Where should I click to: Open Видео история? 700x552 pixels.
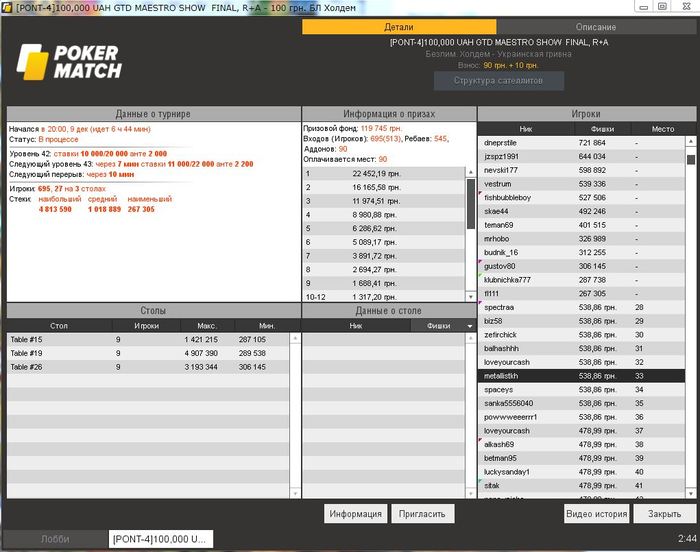pyautogui.click(x=596, y=514)
